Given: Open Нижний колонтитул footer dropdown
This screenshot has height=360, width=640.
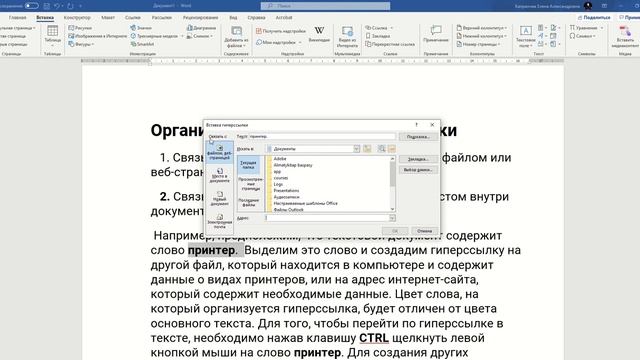Looking at the screenshot, I should tap(481, 36).
